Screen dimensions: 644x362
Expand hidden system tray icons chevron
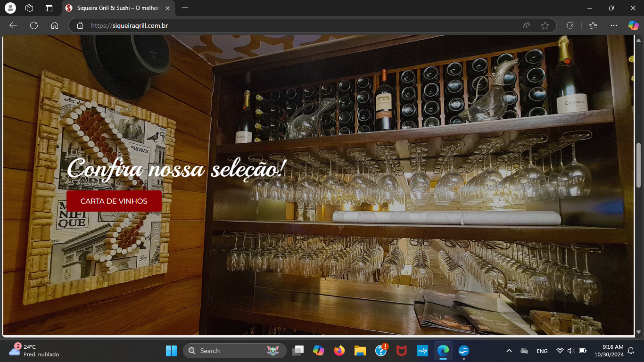coord(509,351)
